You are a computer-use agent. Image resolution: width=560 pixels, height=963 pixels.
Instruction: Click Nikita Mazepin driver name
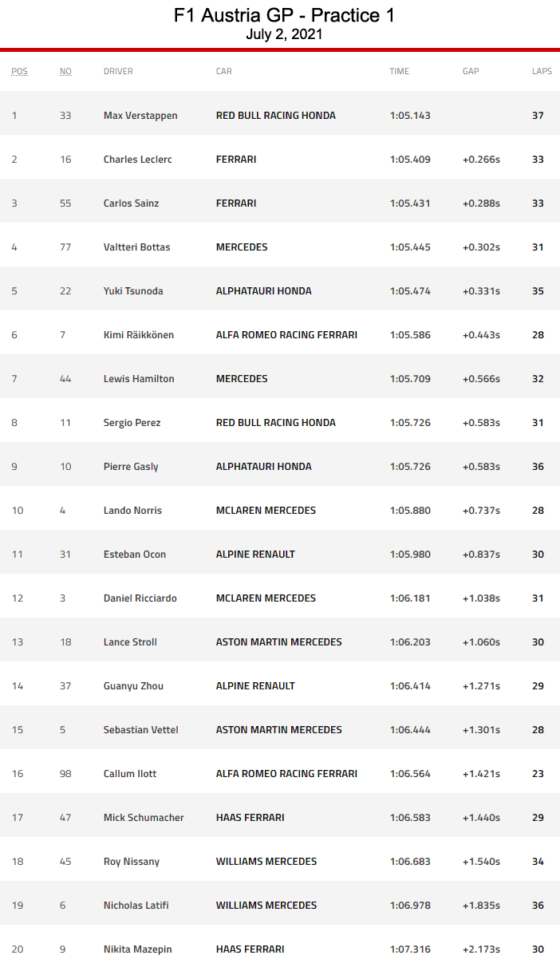pyautogui.click(x=137, y=949)
